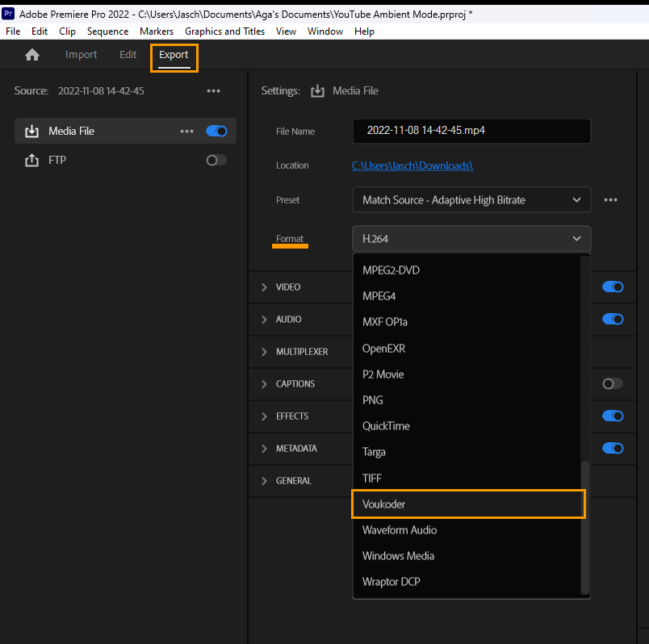Open the Preset dropdown

[471, 200]
